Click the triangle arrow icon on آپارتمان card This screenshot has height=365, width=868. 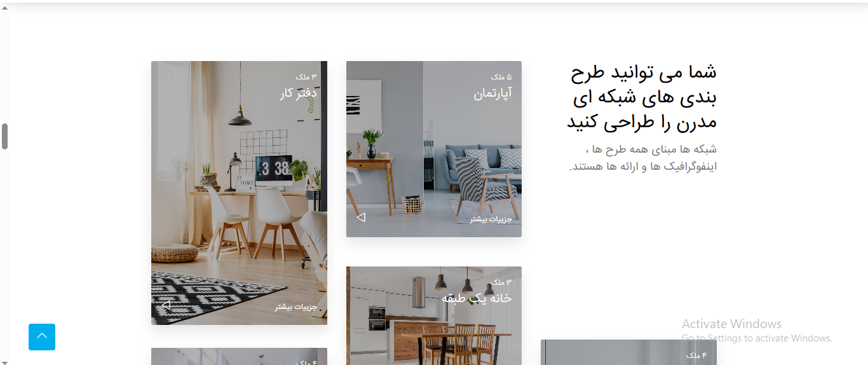click(x=361, y=217)
